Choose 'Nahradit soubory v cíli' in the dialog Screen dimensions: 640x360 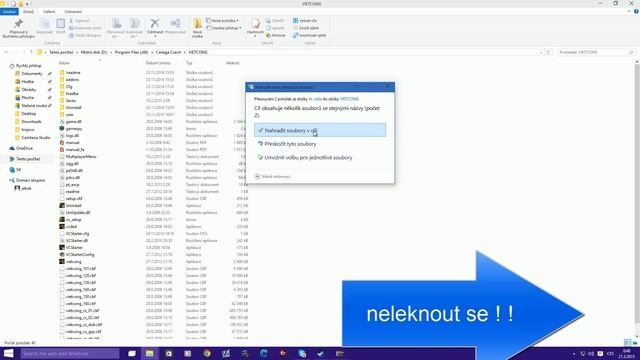point(320,130)
